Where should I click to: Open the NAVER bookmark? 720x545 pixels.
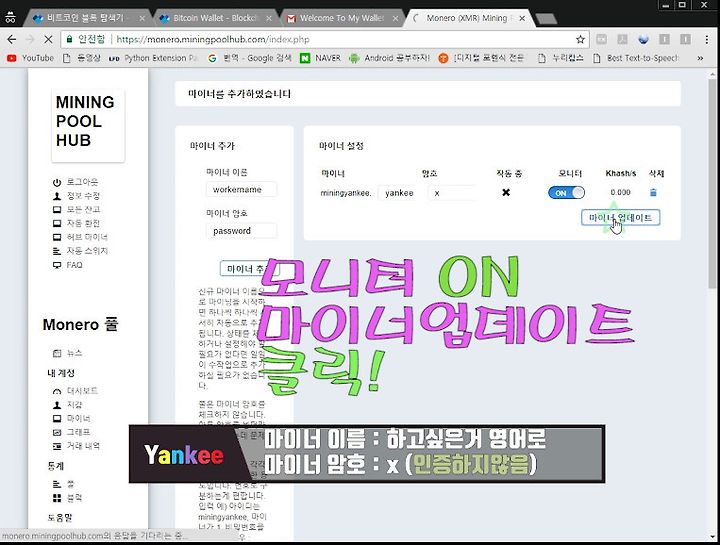pyautogui.click(x=321, y=58)
